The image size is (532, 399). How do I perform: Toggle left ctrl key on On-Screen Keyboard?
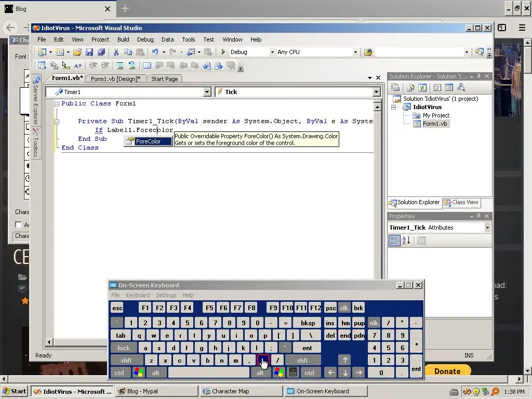[x=119, y=373]
